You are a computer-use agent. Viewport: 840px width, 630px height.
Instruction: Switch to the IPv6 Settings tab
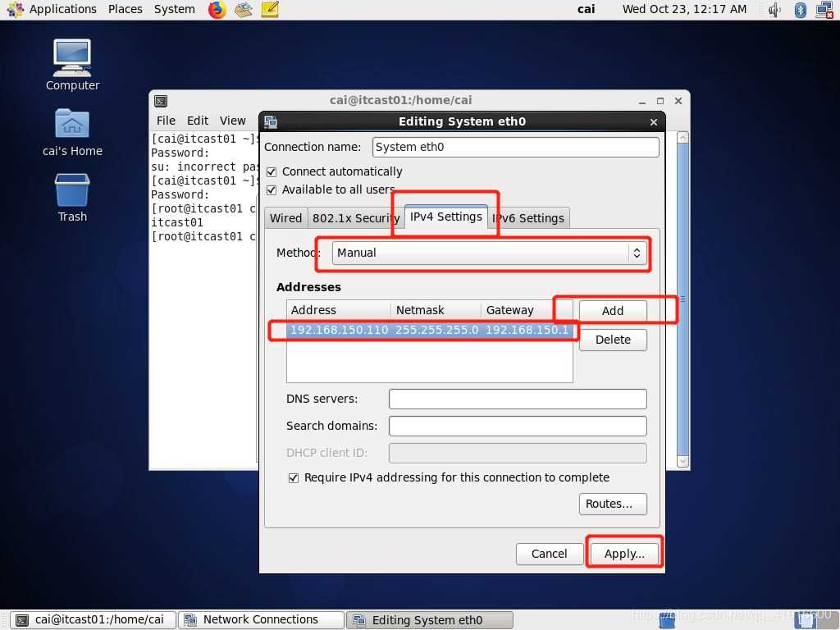(x=529, y=218)
